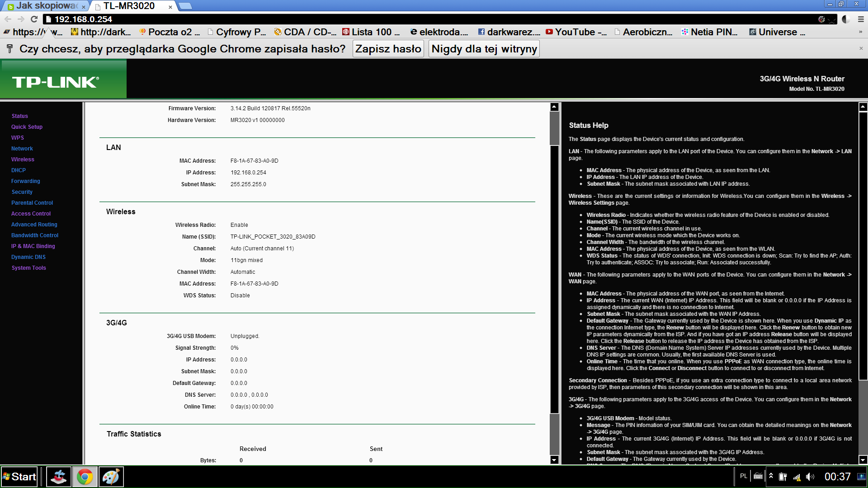Open the Chrome hamburger menu

click(x=861, y=19)
